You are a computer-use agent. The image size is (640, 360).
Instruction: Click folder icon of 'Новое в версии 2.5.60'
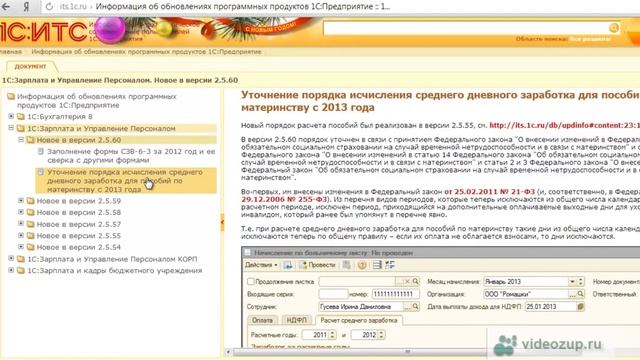(31, 140)
